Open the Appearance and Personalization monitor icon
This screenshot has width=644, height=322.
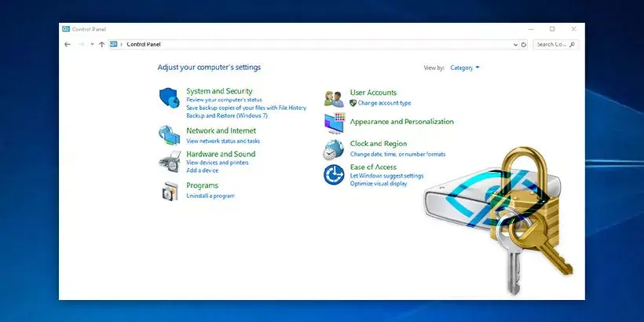coord(335,123)
